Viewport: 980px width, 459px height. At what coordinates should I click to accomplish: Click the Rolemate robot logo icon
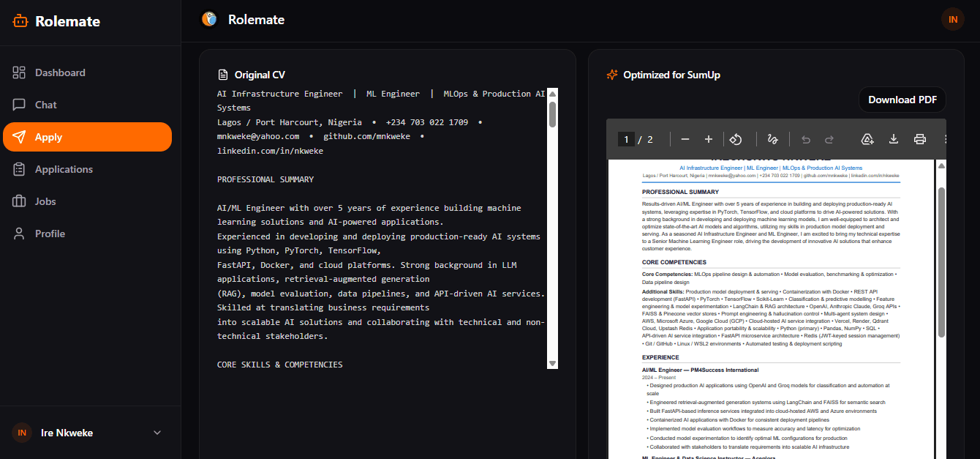(x=20, y=21)
